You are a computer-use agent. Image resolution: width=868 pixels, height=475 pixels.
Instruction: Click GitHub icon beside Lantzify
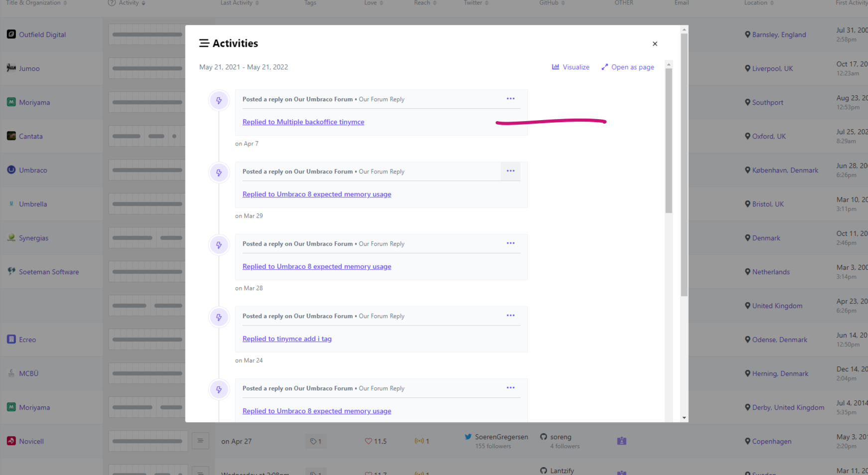pyautogui.click(x=544, y=471)
